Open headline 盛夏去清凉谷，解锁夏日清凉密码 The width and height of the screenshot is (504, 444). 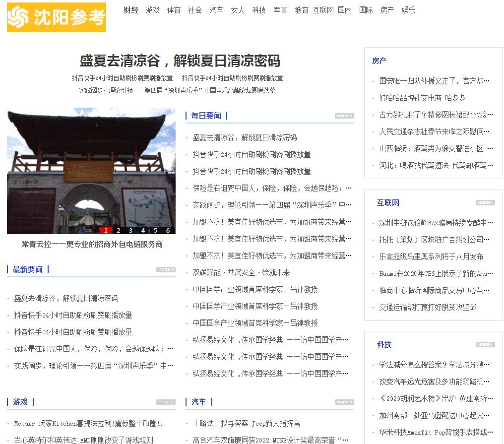180,61
